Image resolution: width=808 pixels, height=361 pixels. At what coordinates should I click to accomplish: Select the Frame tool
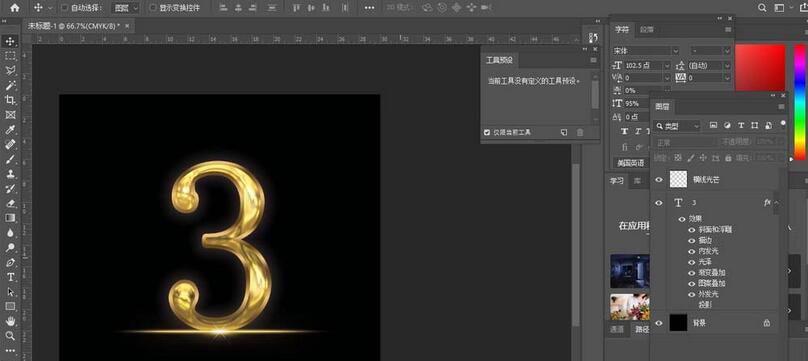tap(10, 115)
